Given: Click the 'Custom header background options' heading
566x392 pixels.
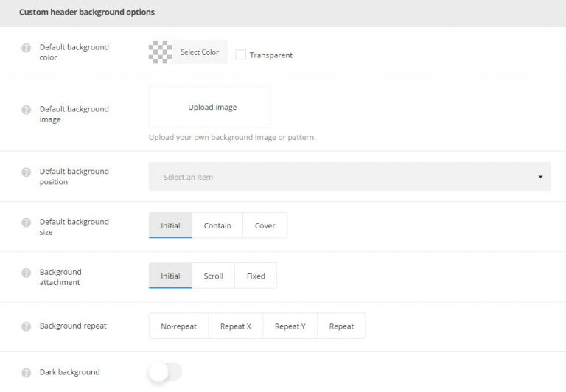Looking at the screenshot, I should [87, 13].
